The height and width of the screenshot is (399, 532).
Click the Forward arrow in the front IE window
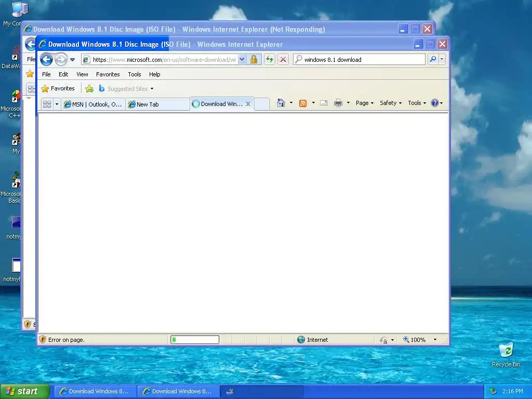coord(61,59)
